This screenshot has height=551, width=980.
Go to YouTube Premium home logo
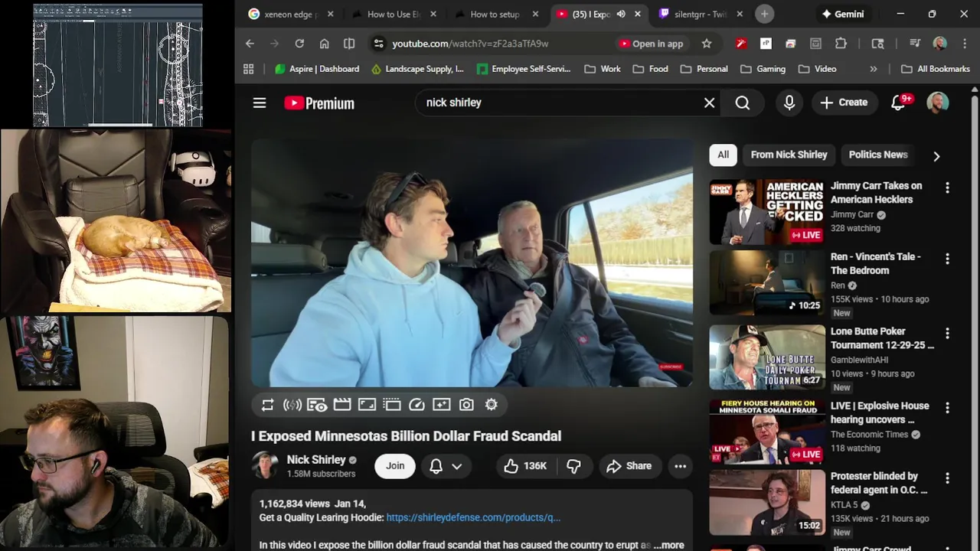point(319,103)
